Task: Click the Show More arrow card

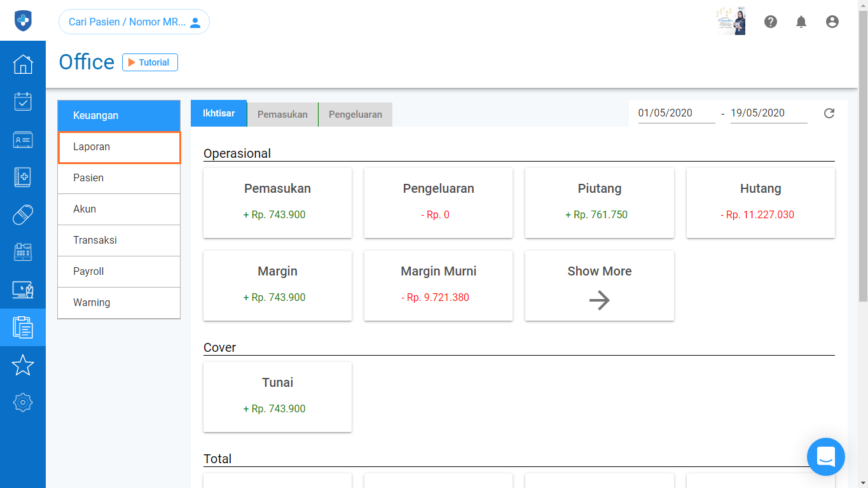Action: [x=599, y=286]
